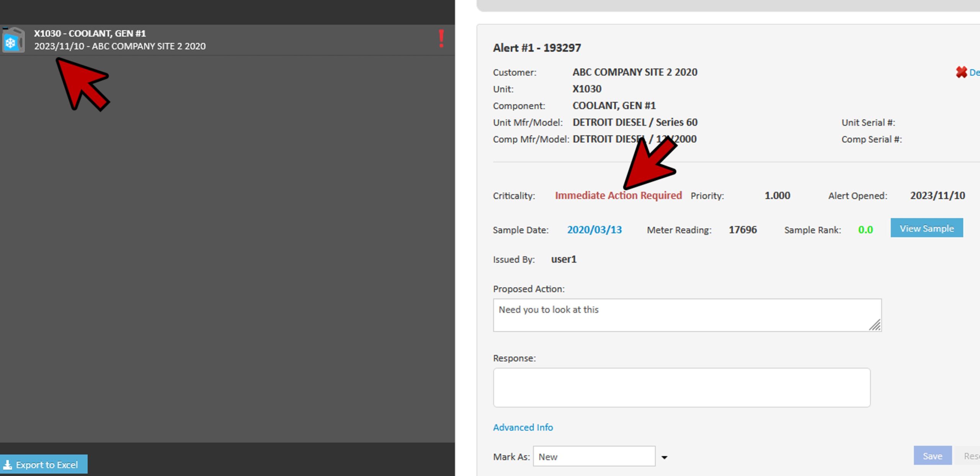Click the Mark As field showing New
Image resolution: width=980 pixels, height=476 pixels.
point(593,456)
